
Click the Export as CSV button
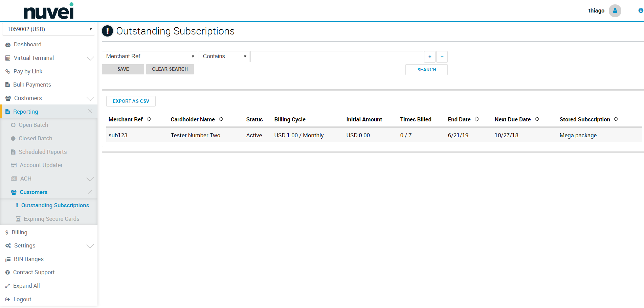click(131, 101)
